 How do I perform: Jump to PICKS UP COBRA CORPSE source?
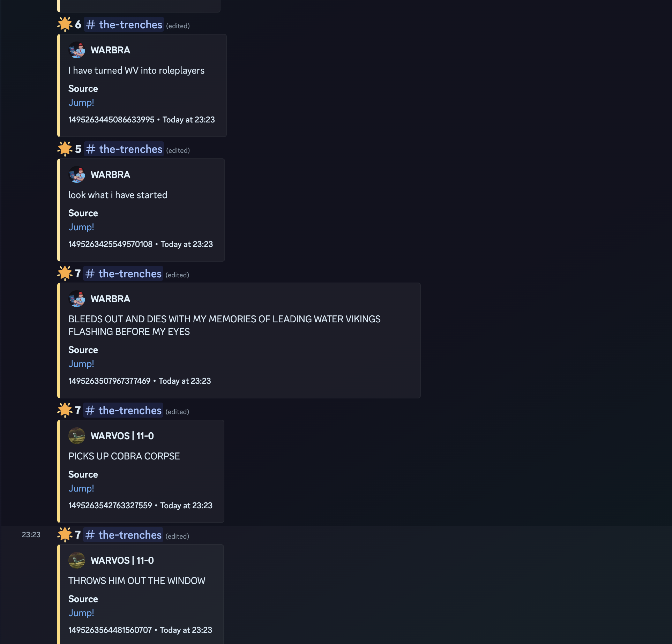[x=81, y=488]
